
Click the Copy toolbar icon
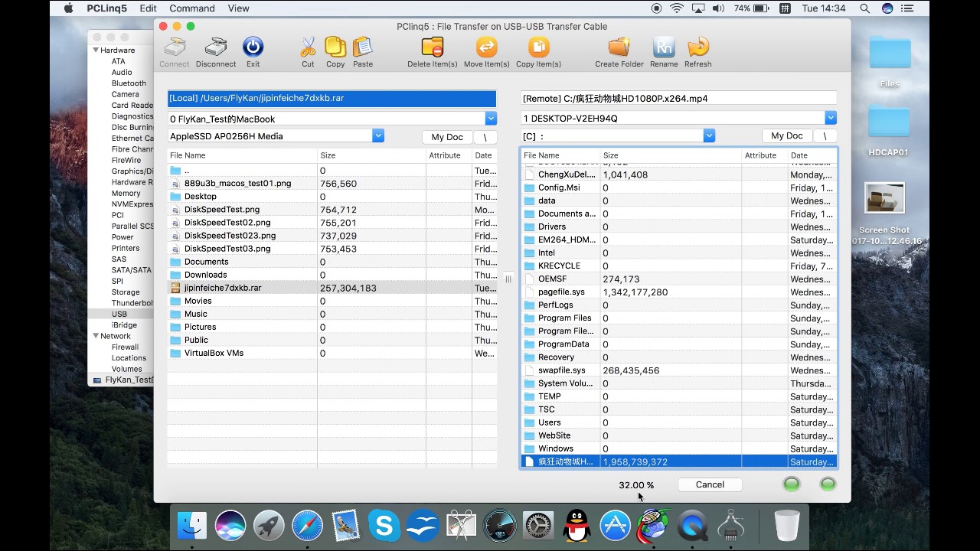(x=335, y=47)
